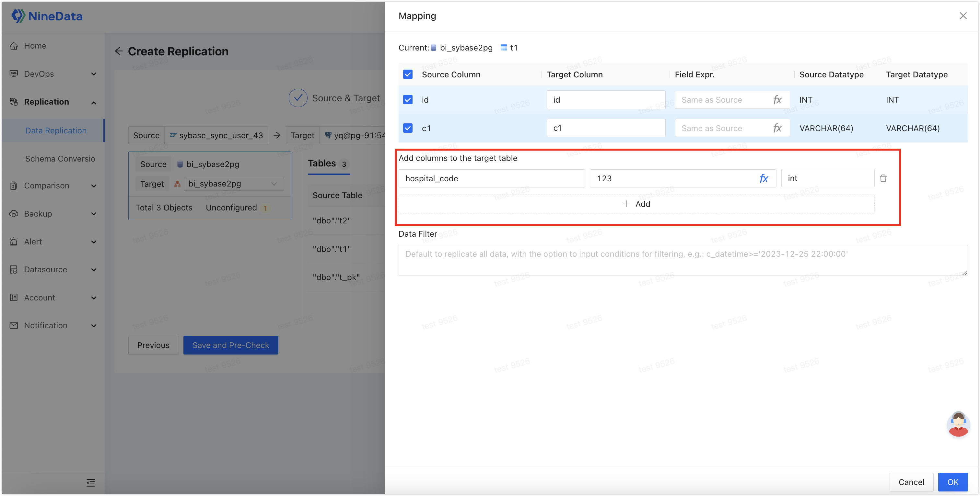Click the DevOps sidebar icon

[14, 74]
